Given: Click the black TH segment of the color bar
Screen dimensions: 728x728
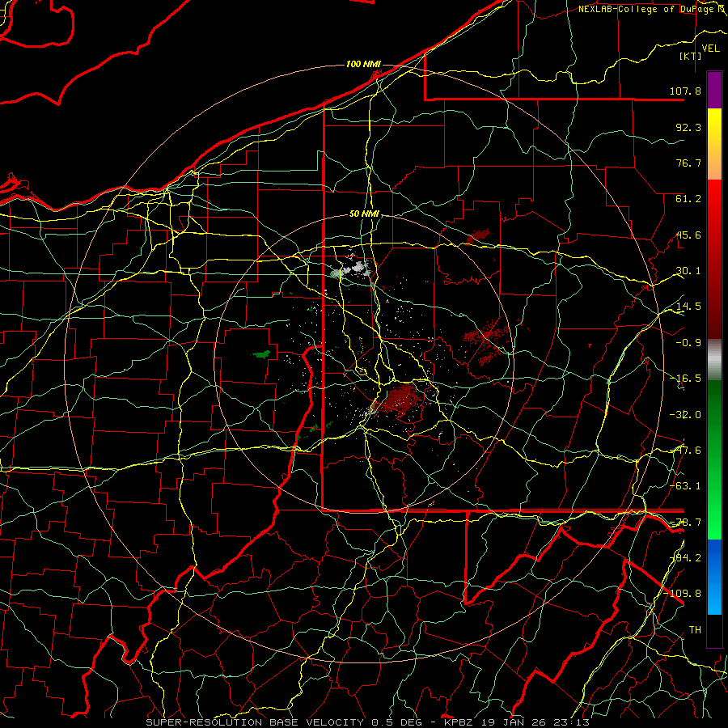Looking at the screenshot, I should tap(714, 630).
